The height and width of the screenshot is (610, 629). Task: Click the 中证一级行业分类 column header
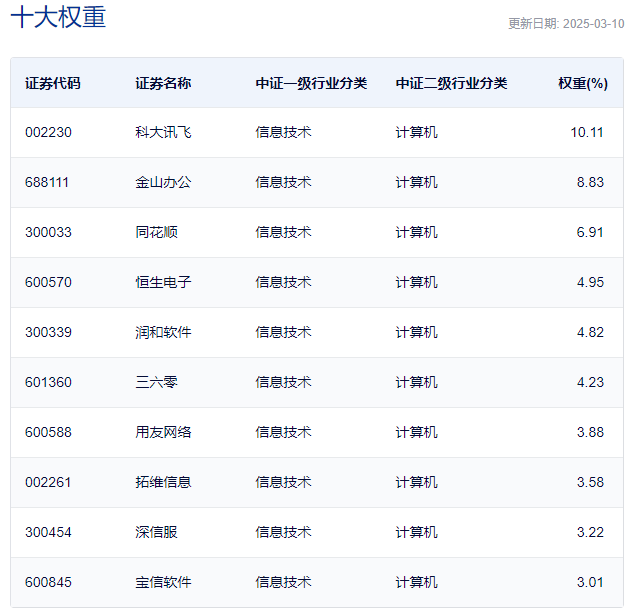click(311, 83)
